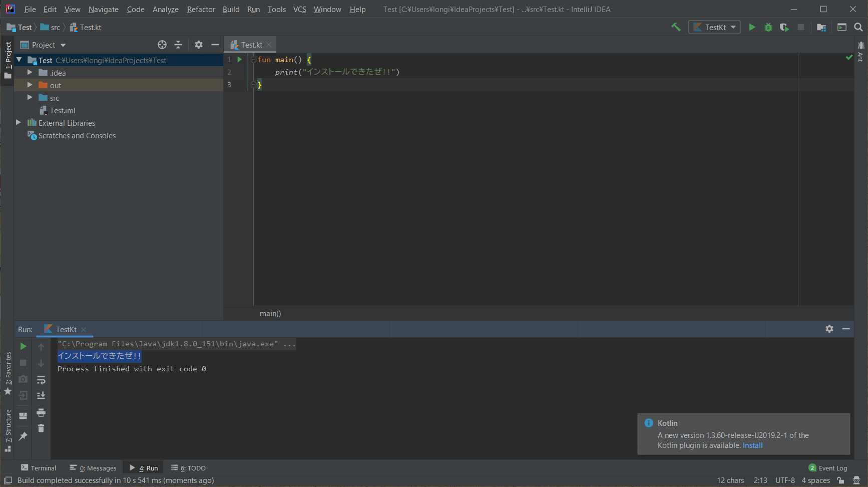
Task: Select Test.iml in the project tree
Action: (x=63, y=110)
